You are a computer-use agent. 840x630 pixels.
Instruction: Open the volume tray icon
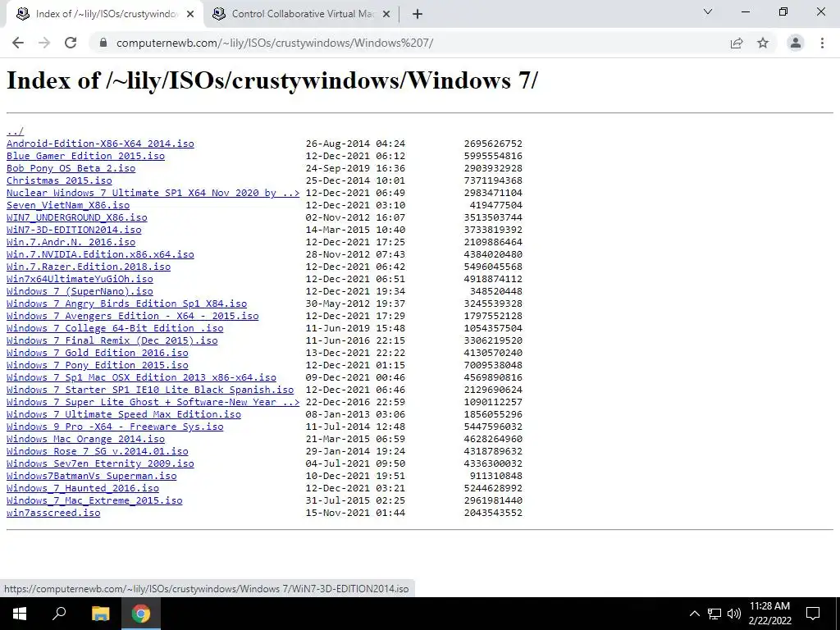tap(734, 614)
